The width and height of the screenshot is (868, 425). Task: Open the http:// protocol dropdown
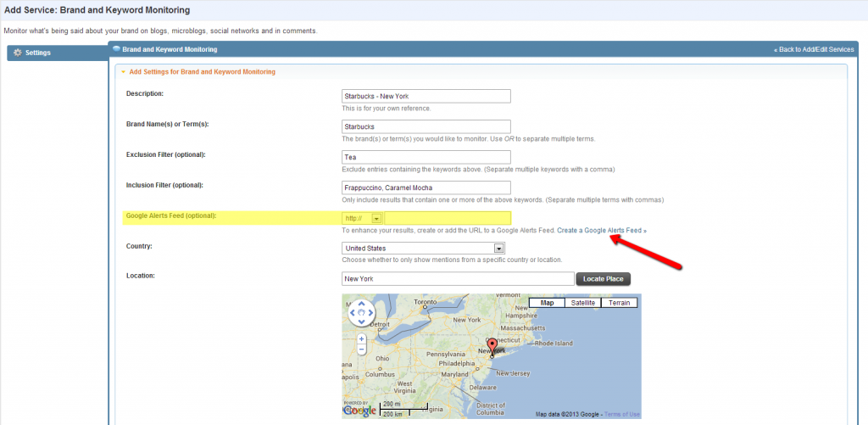(x=362, y=218)
